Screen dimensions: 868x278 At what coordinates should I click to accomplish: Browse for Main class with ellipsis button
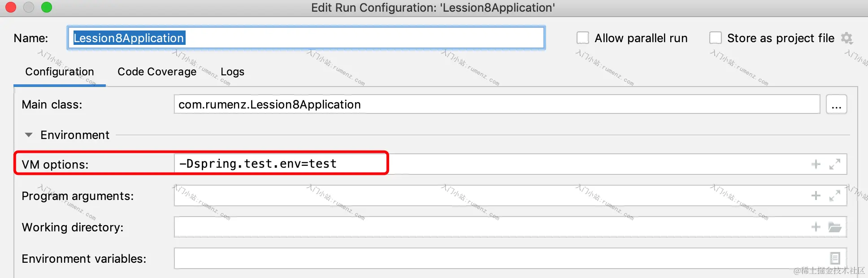(836, 104)
